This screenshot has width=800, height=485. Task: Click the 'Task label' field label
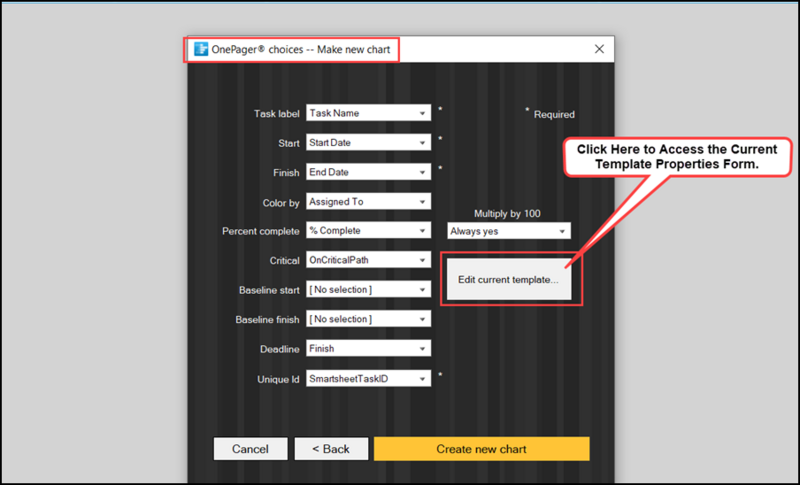click(x=277, y=114)
